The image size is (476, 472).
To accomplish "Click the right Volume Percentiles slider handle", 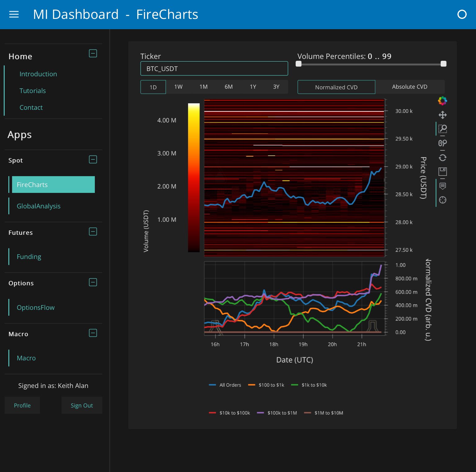I will (443, 64).
